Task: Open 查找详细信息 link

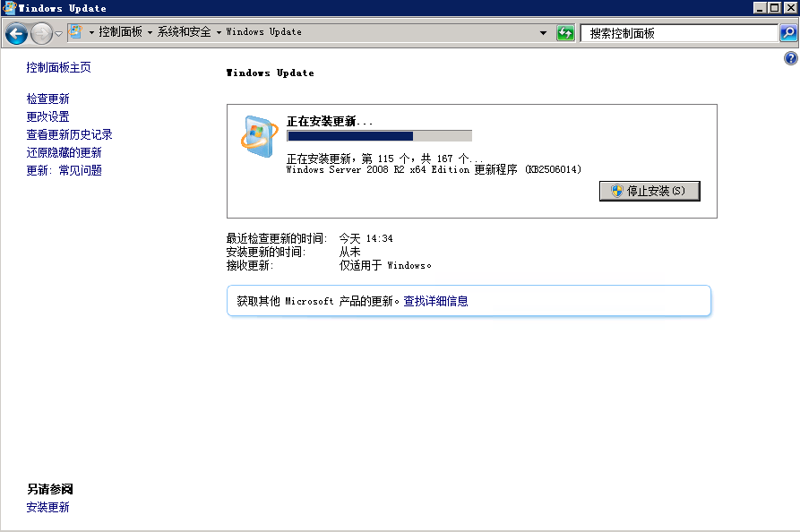Action: tap(435, 301)
